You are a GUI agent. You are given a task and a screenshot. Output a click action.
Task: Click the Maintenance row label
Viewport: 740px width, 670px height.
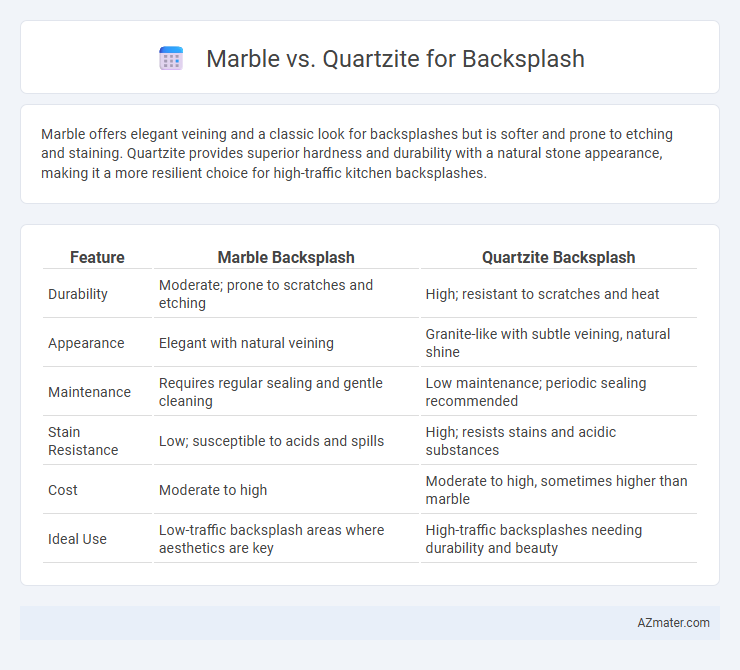click(89, 392)
